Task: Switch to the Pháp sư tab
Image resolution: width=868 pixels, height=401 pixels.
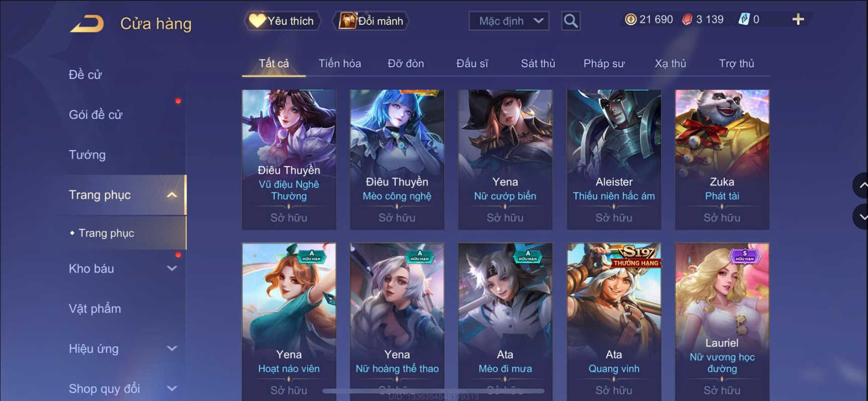Action: click(604, 63)
